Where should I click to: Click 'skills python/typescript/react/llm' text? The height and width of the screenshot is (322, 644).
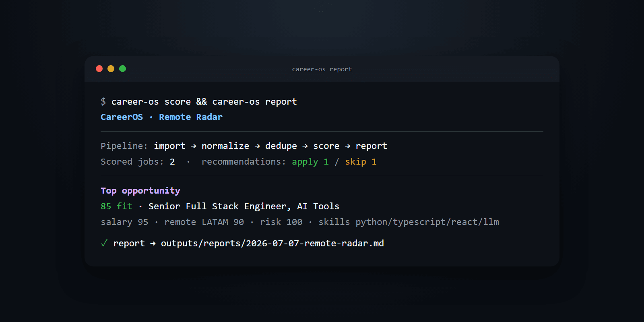pos(409,222)
